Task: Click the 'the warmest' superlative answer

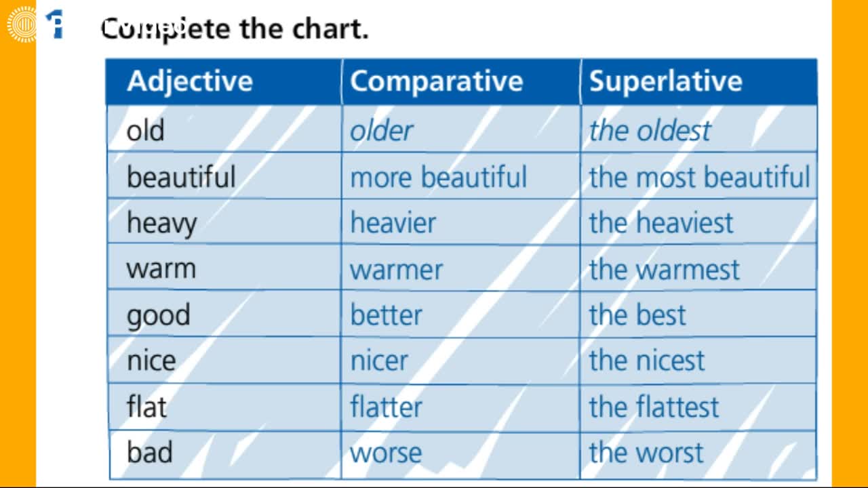Action: [x=664, y=269]
